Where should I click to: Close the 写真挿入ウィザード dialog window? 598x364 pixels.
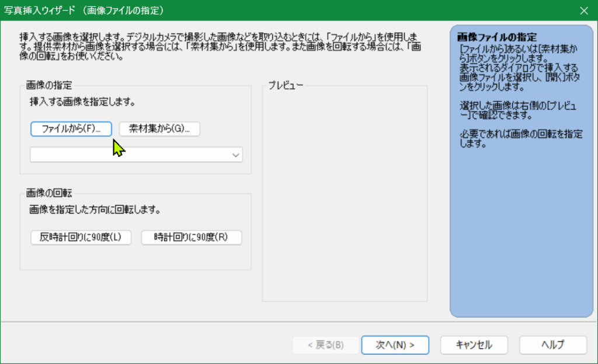[x=583, y=10]
